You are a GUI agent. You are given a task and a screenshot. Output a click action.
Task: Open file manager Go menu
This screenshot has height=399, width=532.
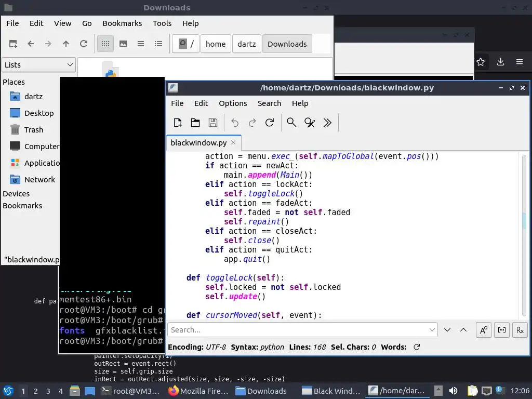coord(87,23)
